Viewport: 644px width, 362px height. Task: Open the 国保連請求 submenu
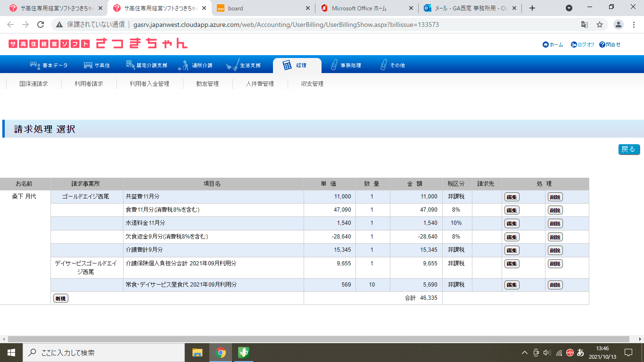33,84
